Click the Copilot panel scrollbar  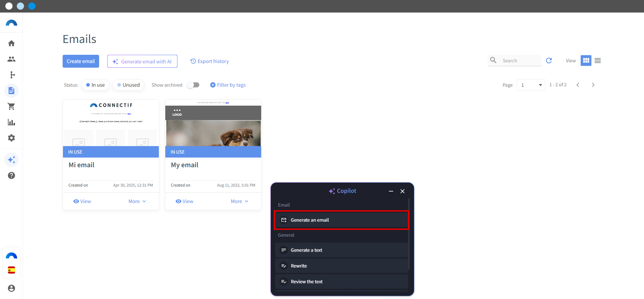pos(409,235)
